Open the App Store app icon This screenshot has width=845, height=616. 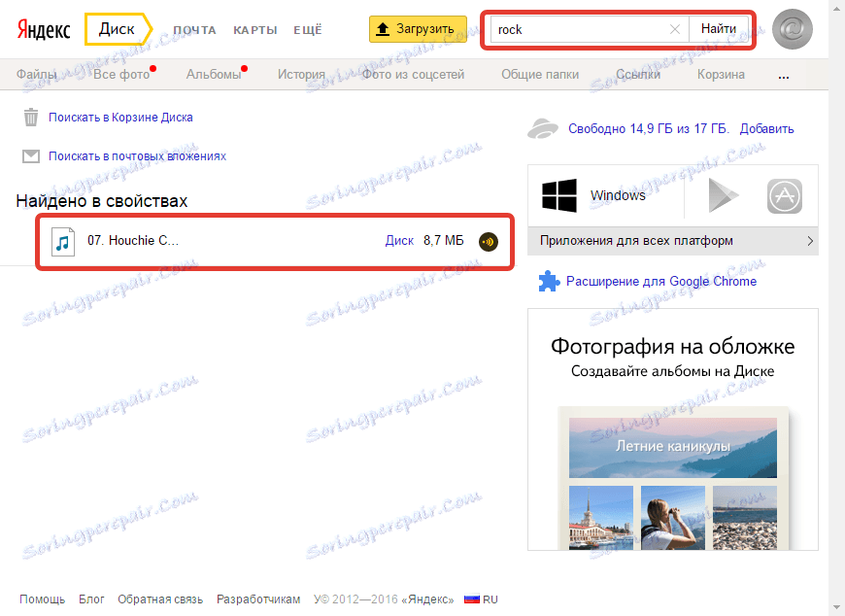pos(785,195)
